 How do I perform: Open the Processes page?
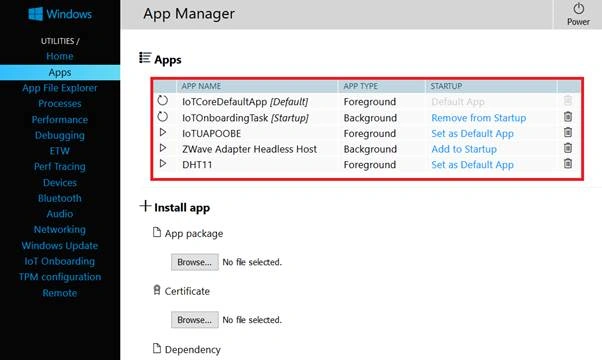tap(60, 104)
